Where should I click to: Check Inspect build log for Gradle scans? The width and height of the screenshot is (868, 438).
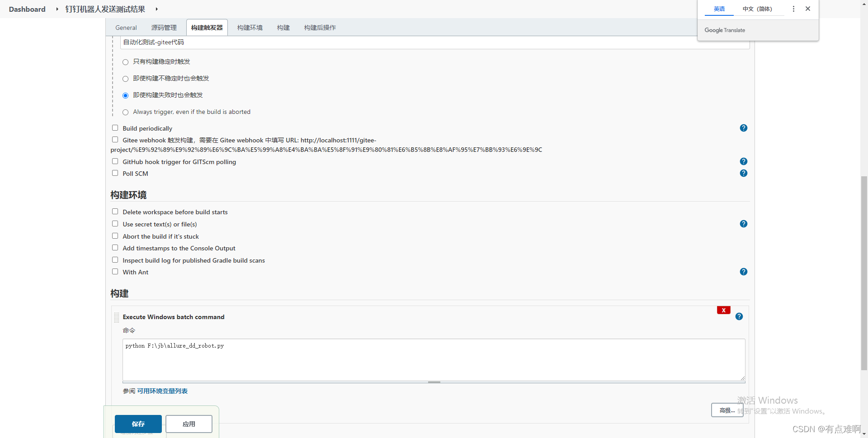tap(115, 260)
